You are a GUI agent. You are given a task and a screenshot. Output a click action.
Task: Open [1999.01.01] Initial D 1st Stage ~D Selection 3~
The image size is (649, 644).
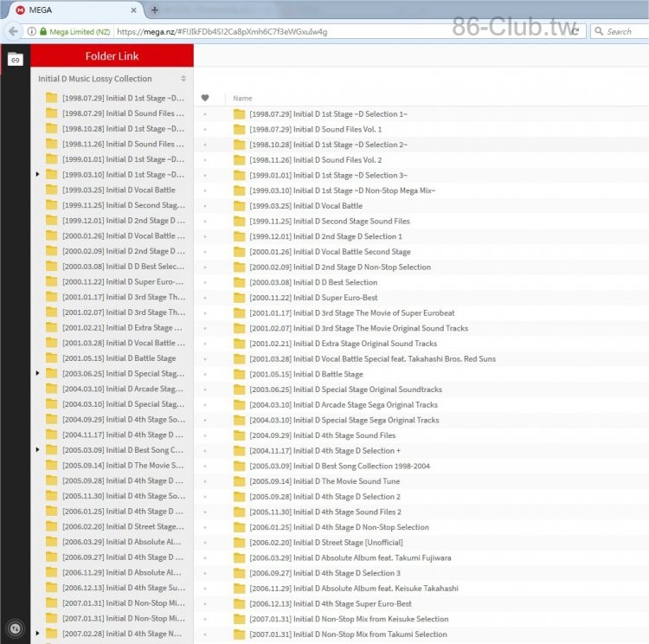click(x=328, y=175)
